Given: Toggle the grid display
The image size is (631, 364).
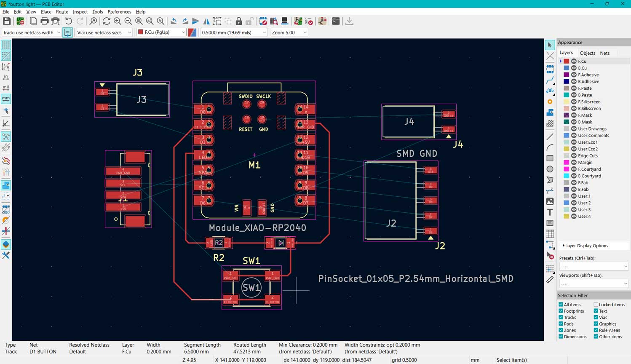Looking at the screenshot, I should point(6,45).
